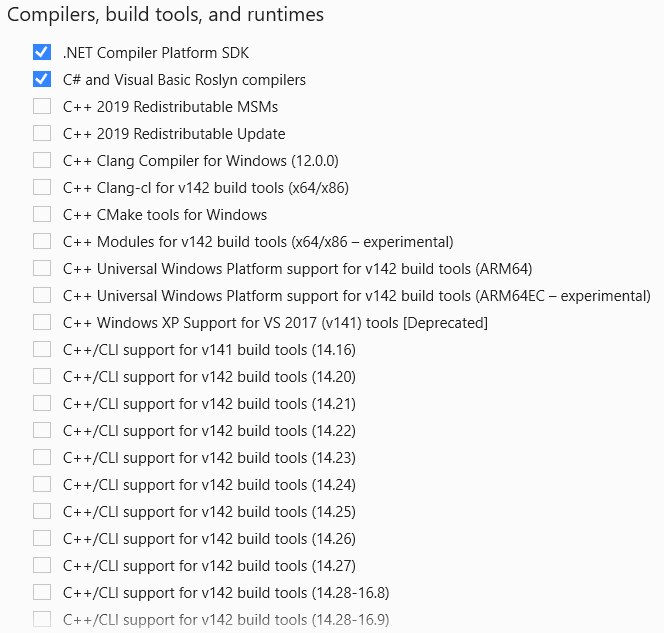
Task: Enable C++/CLI support for v142 (14.27)
Action: (42, 565)
